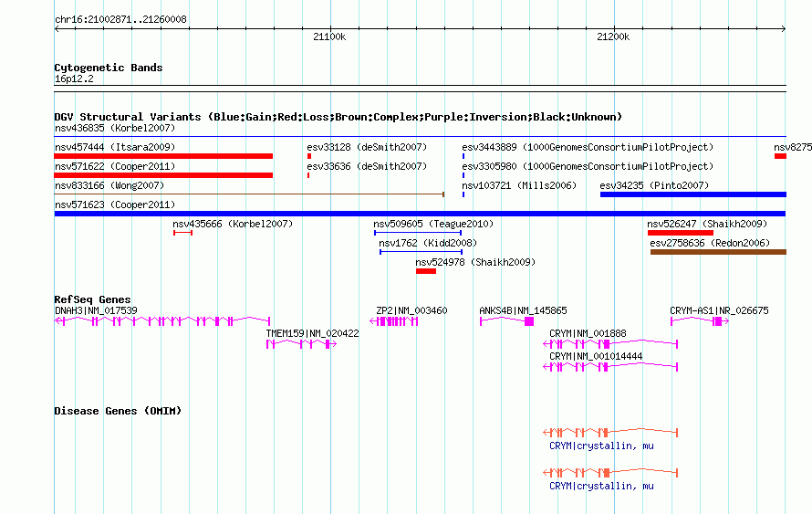Image resolution: width=812 pixels, height=514 pixels.
Task: Click the TMEM159 NM_020422 gene model
Action: tap(301, 344)
